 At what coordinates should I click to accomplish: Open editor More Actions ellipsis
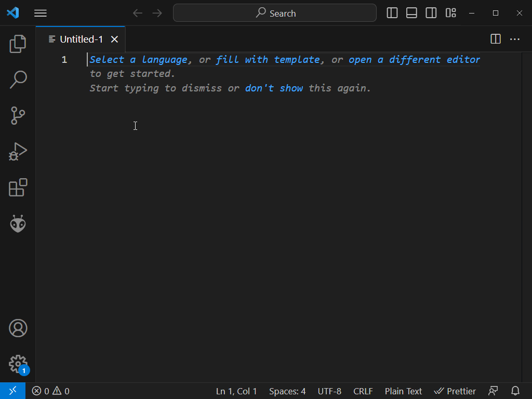[x=515, y=39]
